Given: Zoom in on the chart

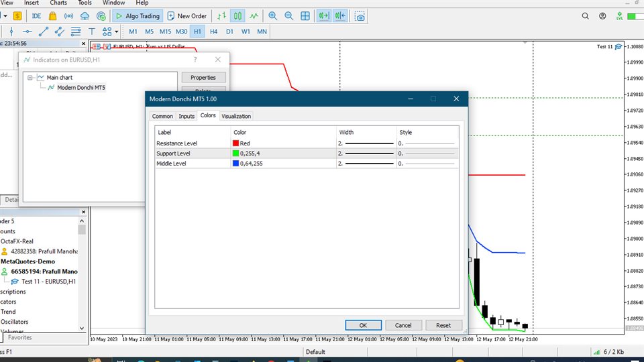Looking at the screenshot, I should click(x=272, y=15).
